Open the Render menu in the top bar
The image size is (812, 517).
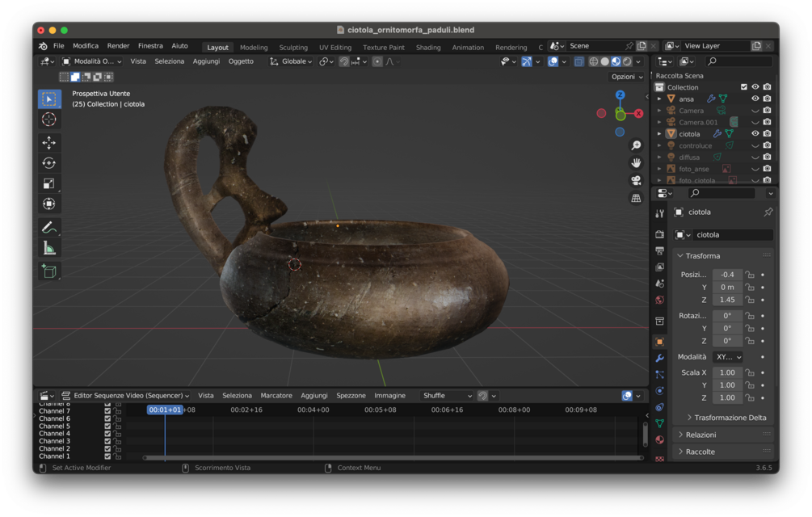119,45
